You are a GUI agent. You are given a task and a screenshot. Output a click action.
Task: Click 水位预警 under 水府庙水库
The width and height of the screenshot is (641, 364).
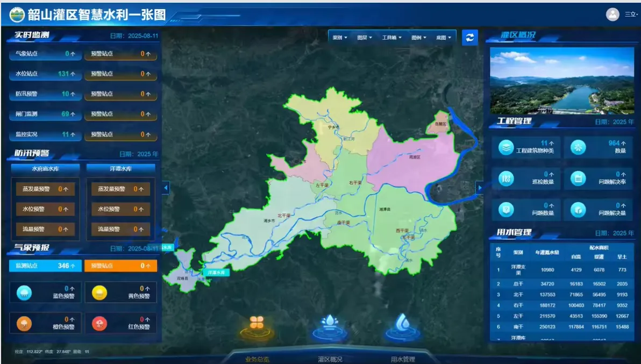point(45,209)
